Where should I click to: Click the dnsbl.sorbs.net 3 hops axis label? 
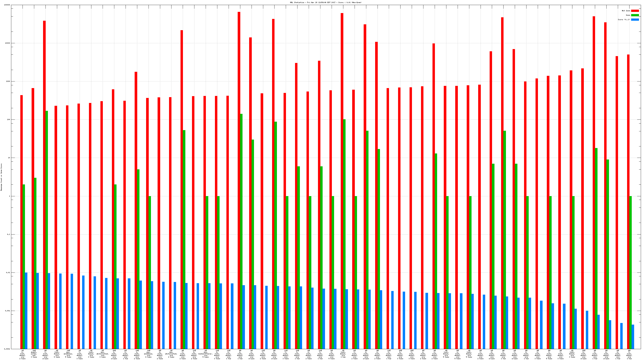click(x=34, y=354)
